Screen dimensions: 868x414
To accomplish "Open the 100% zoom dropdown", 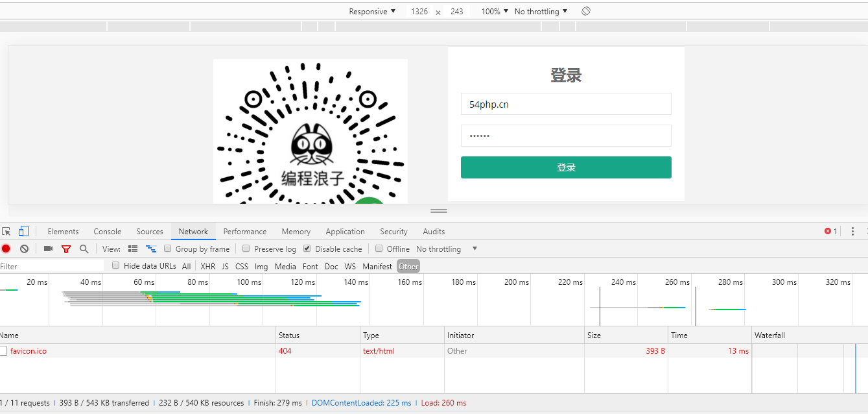I will pyautogui.click(x=495, y=11).
